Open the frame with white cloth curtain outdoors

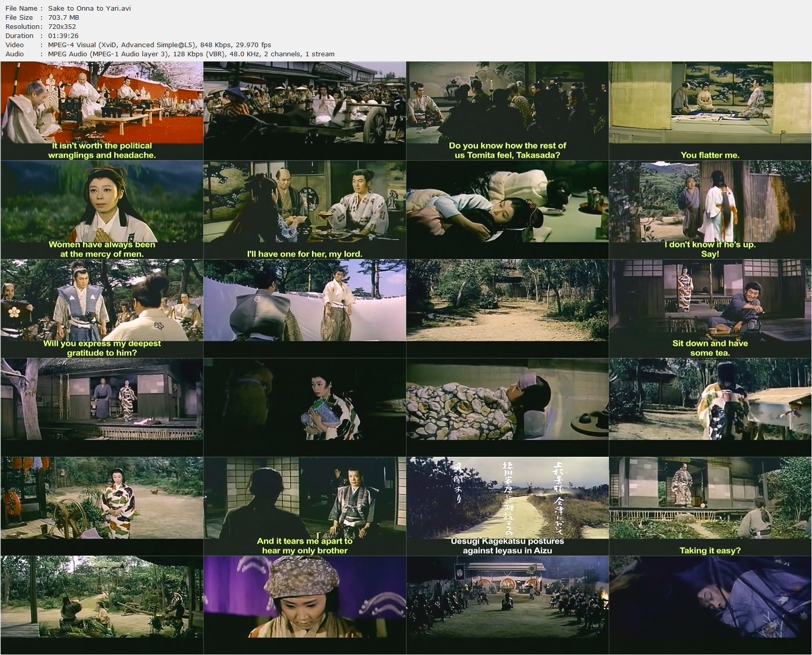[304, 308]
